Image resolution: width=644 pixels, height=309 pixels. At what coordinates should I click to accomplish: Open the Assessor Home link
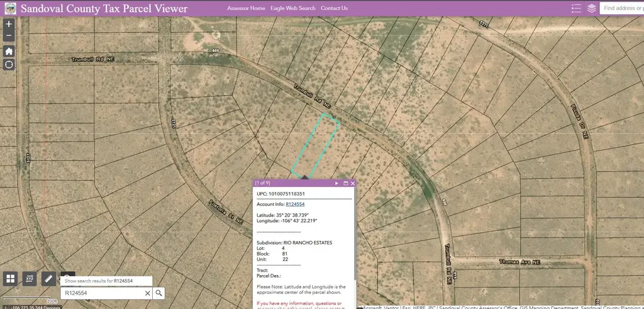(x=246, y=8)
